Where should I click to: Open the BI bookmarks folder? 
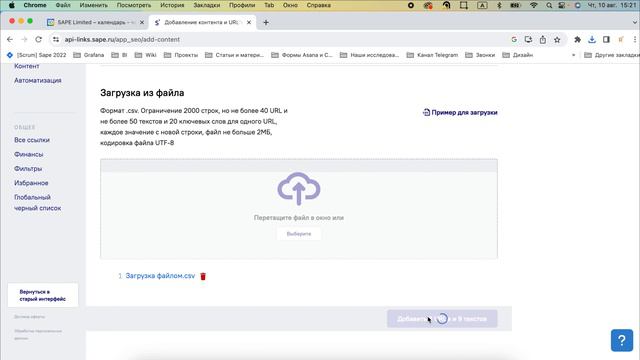119,55
